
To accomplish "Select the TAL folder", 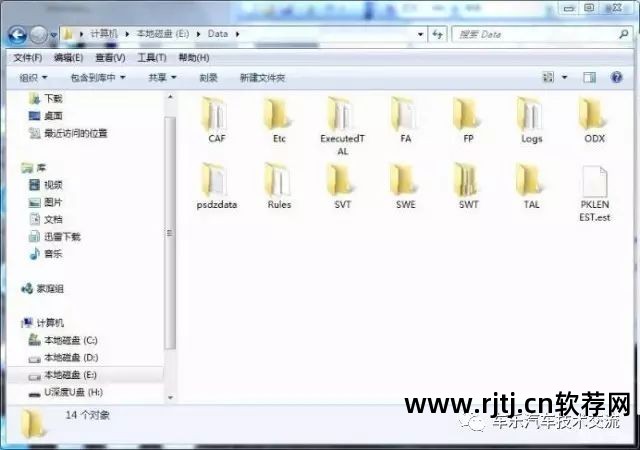I will pos(531,187).
